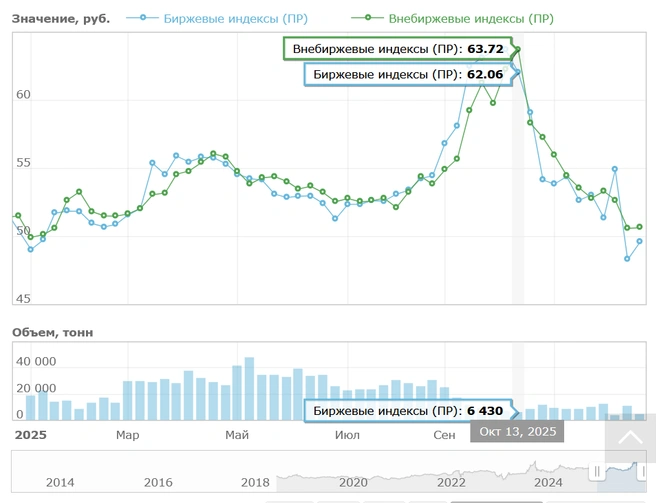The image size is (656, 503).
Task: Click the Сен axis label
Action: [x=444, y=435]
